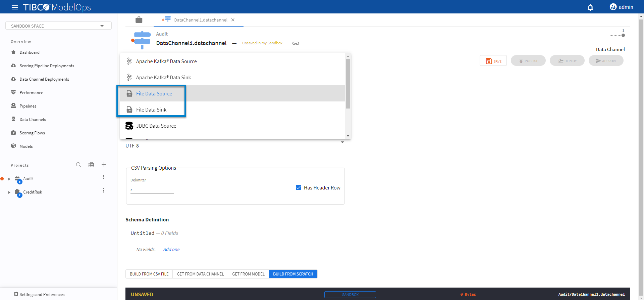
Task: Open the Audit project options menu
Action: [103, 177]
